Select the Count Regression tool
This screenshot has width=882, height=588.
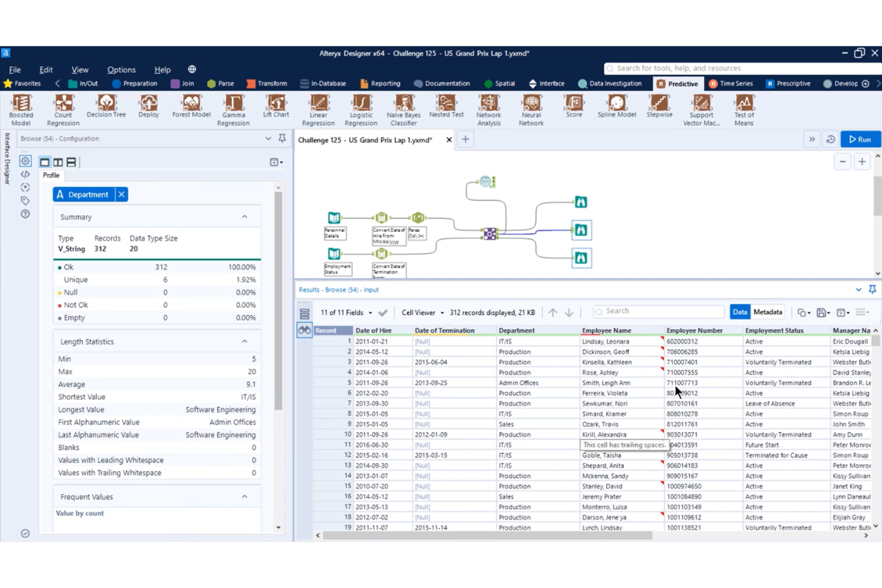tap(63, 110)
